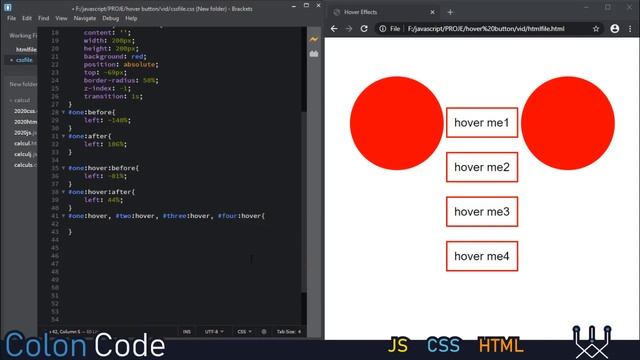
Task: Select the Hover Effects browser tab
Action: (384, 12)
